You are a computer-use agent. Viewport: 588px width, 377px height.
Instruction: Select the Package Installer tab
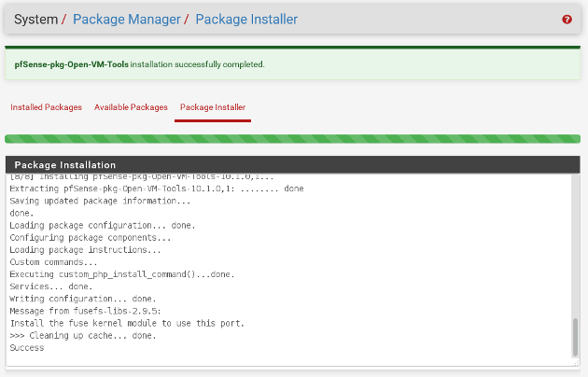(x=213, y=107)
